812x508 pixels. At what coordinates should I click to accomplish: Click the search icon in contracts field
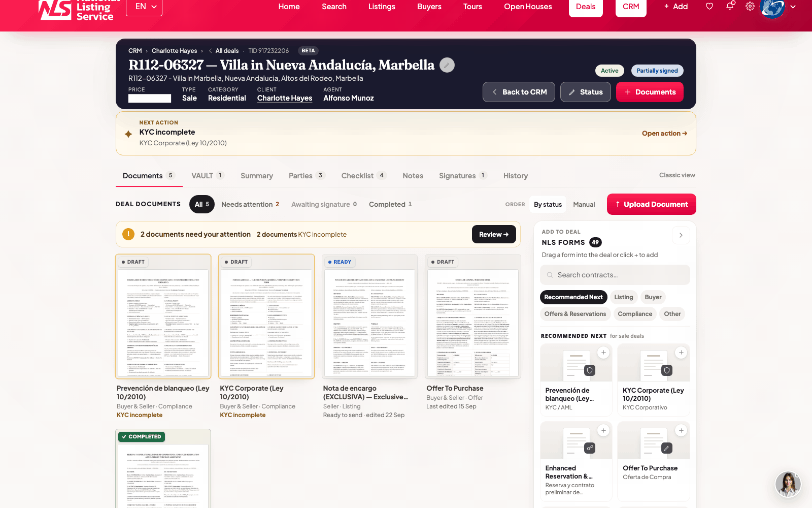(550, 275)
